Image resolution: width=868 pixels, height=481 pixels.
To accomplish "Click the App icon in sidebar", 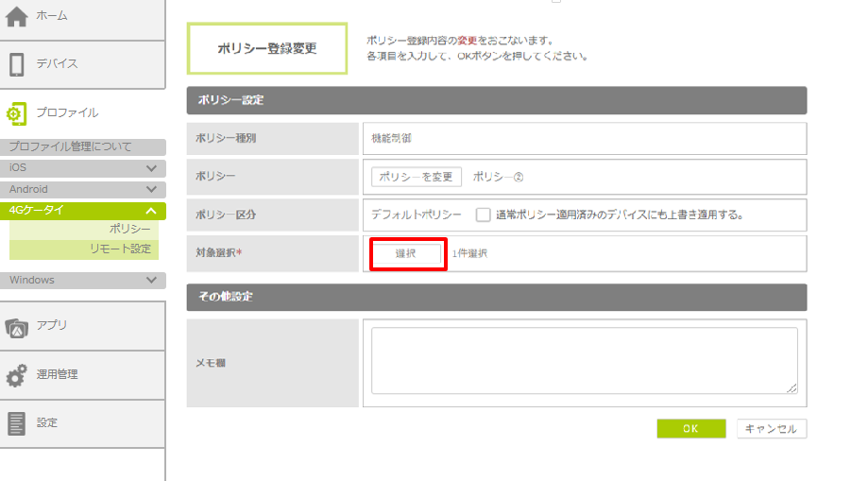I will (x=17, y=326).
